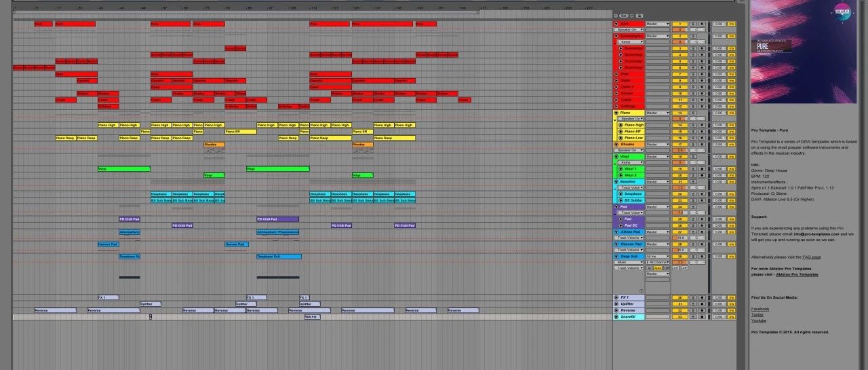The image size is (868, 370).
Task: Solo the Deepbass track
Action: click(x=693, y=194)
